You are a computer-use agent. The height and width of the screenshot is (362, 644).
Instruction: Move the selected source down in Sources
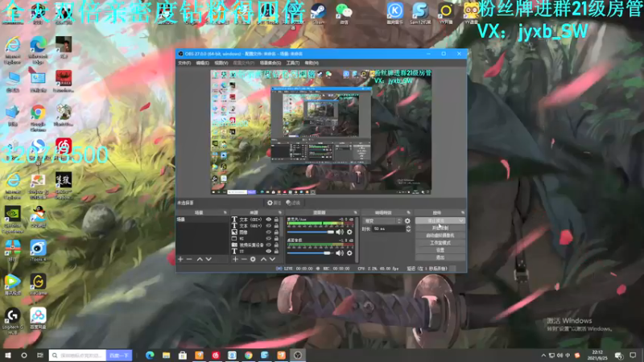(x=272, y=259)
